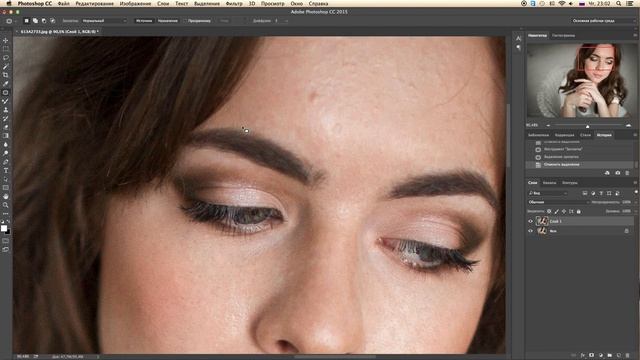Toggle visibility of Слой 1 layer

click(x=531, y=221)
